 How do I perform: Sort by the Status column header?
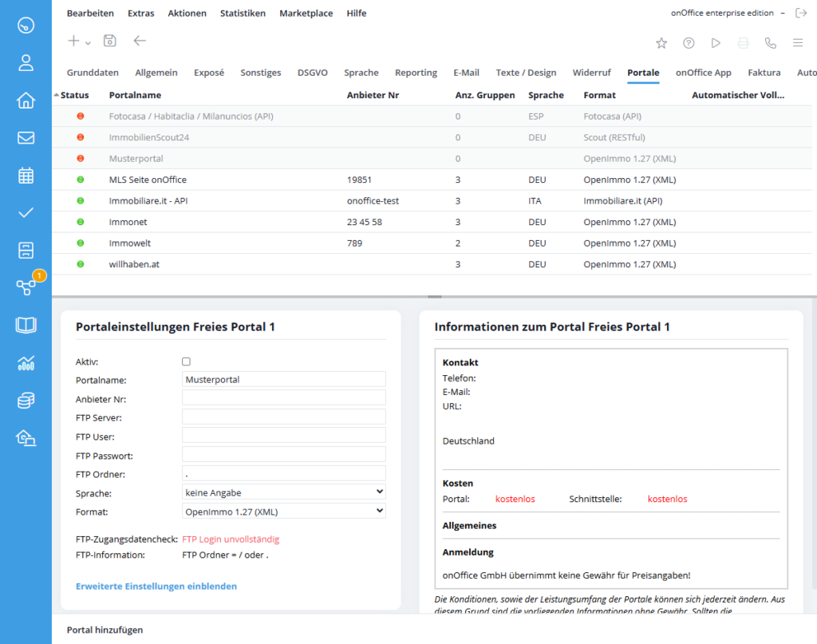74,95
